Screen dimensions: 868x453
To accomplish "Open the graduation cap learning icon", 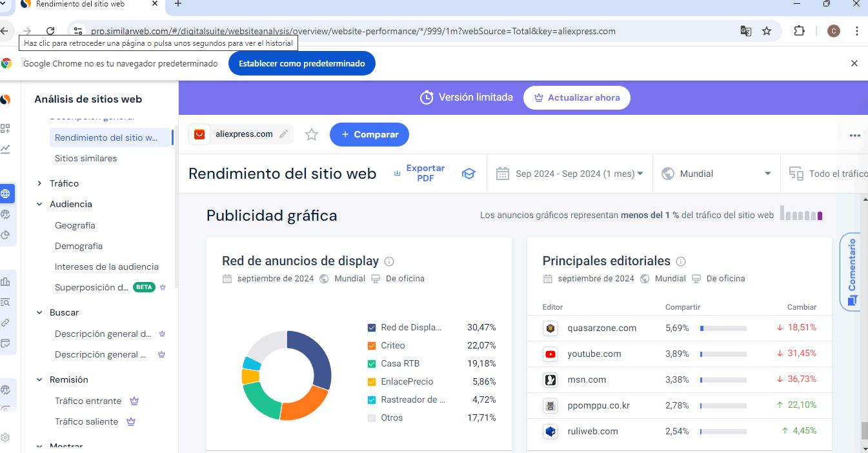I will tap(469, 174).
